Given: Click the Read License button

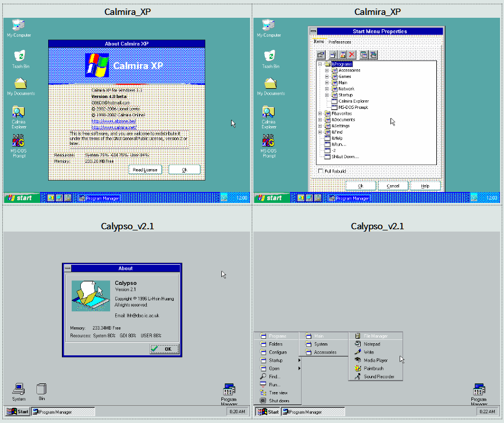Looking at the screenshot, I should (145, 170).
